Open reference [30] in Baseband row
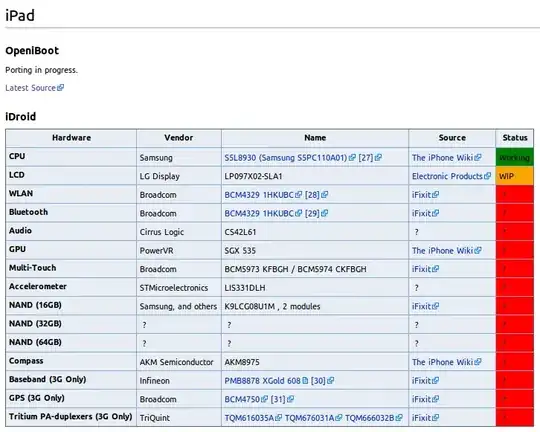 pyautogui.click(x=322, y=381)
